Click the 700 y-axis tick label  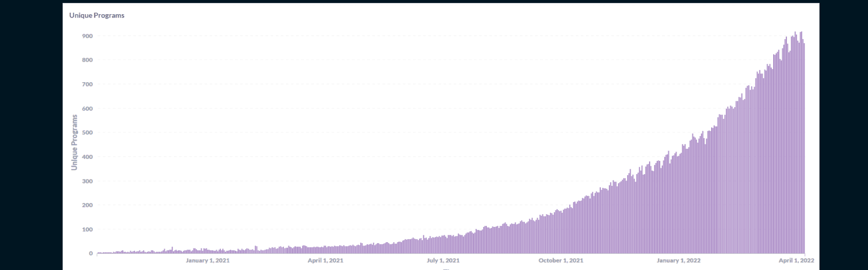(x=87, y=85)
